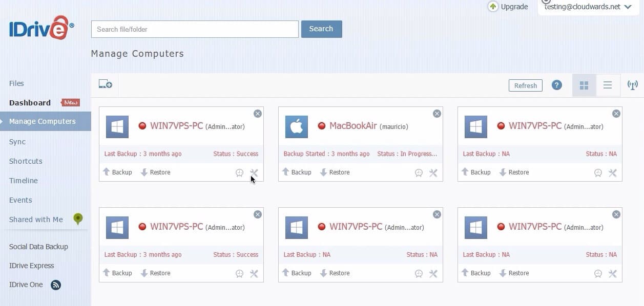Viewport: 644px width, 306px height.
Task: Click the smiley face icon on MacBookAir card
Action: (x=419, y=173)
